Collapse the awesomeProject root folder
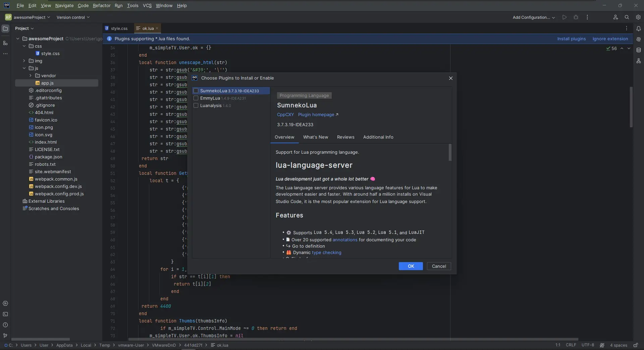The height and width of the screenshot is (350, 644). 18,39
